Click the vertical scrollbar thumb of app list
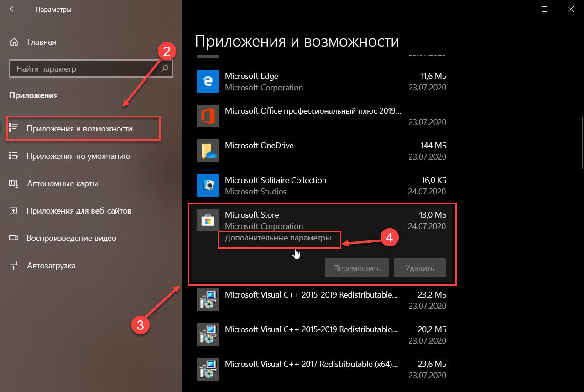The height and width of the screenshot is (392, 584). coord(582,143)
